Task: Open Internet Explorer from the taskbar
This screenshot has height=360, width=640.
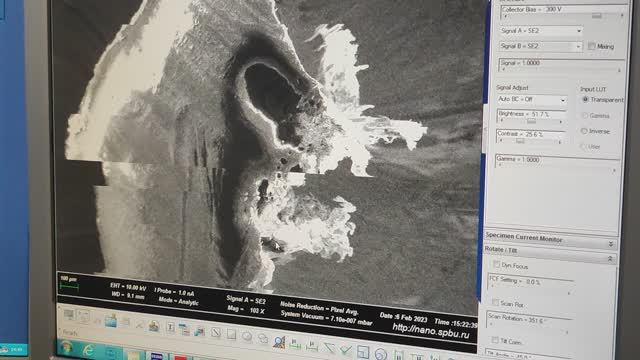Action: click(88, 350)
